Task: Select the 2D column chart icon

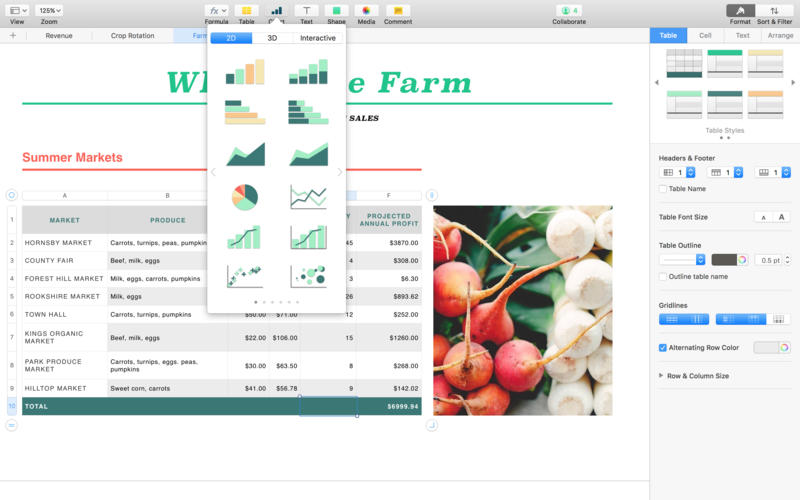Action: pyautogui.click(x=245, y=71)
